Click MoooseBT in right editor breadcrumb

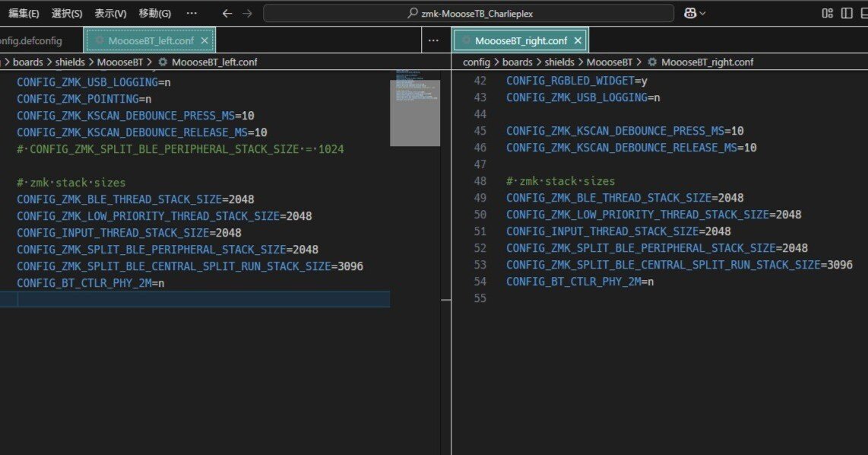click(x=610, y=62)
